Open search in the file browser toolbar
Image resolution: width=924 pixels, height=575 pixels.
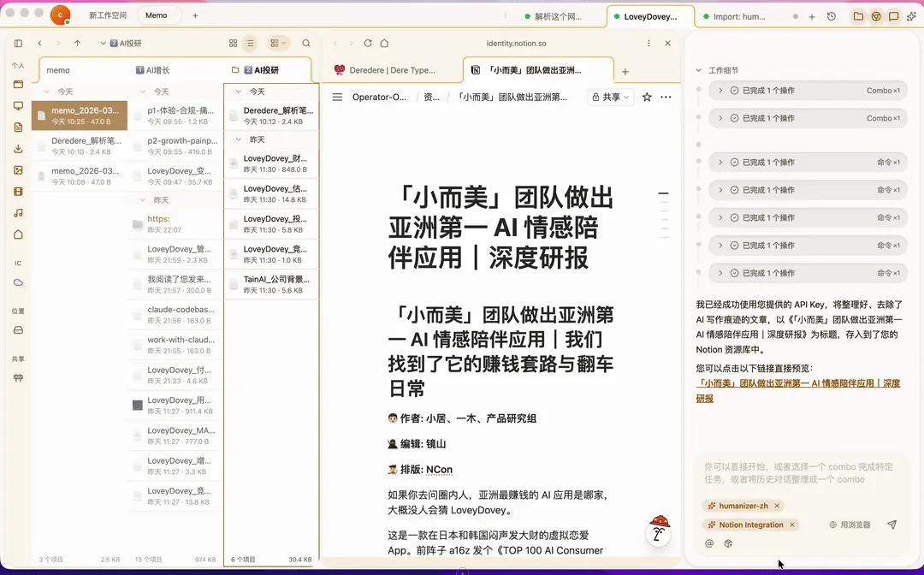click(306, 43)
